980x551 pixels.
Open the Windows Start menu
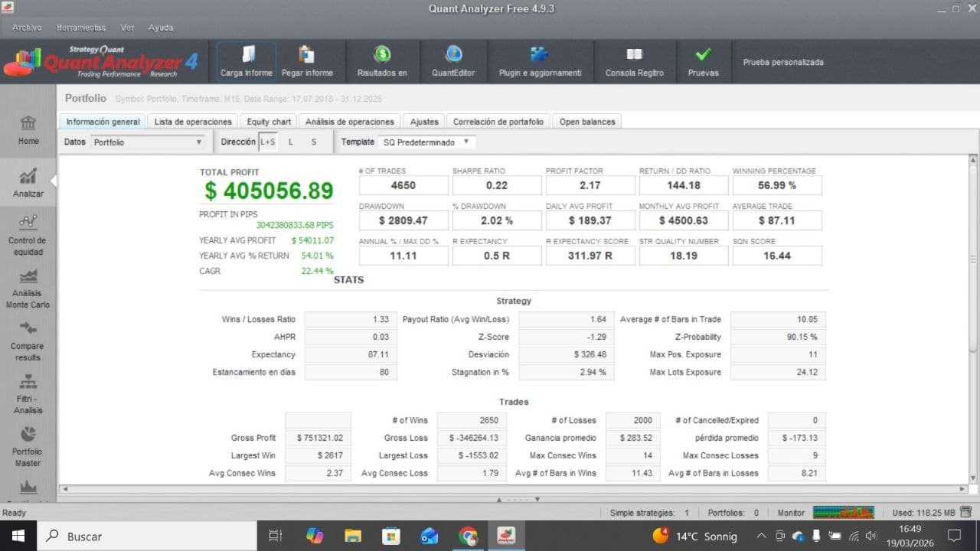[18, 536]
